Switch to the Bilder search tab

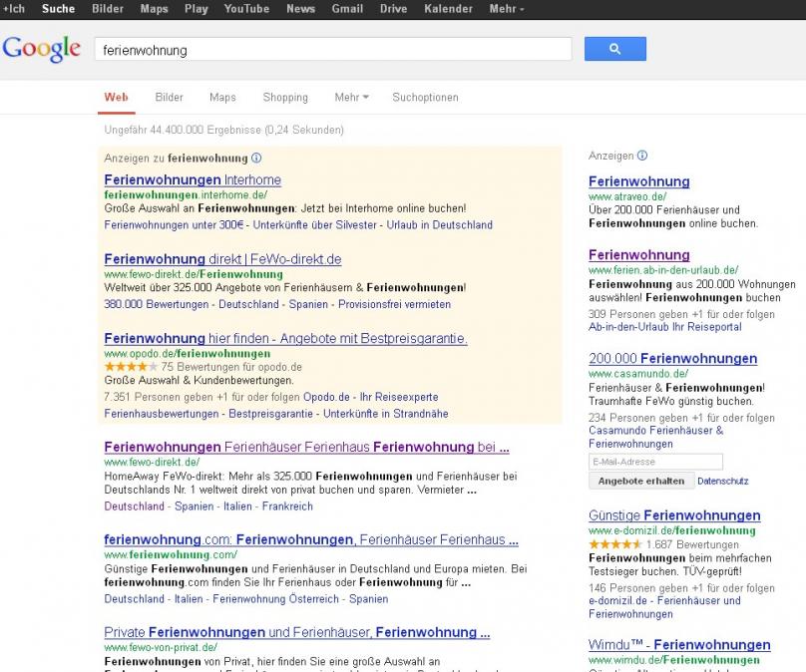(170, 97)
